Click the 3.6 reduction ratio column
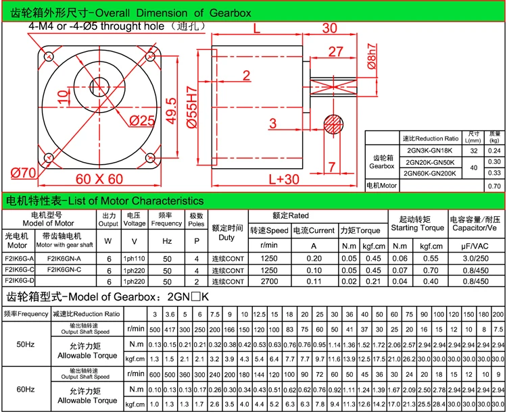This screenshot has height=420, width=507. coord(170,315)
